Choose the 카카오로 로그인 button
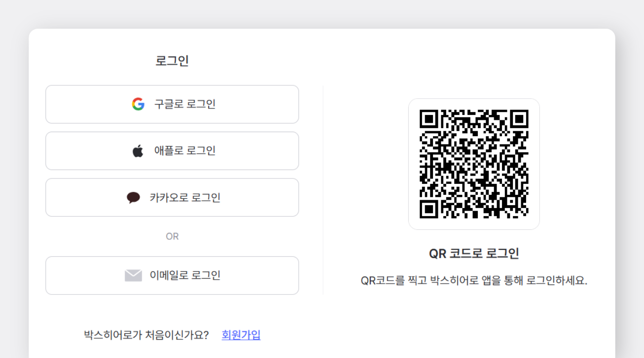 point(172,197)
